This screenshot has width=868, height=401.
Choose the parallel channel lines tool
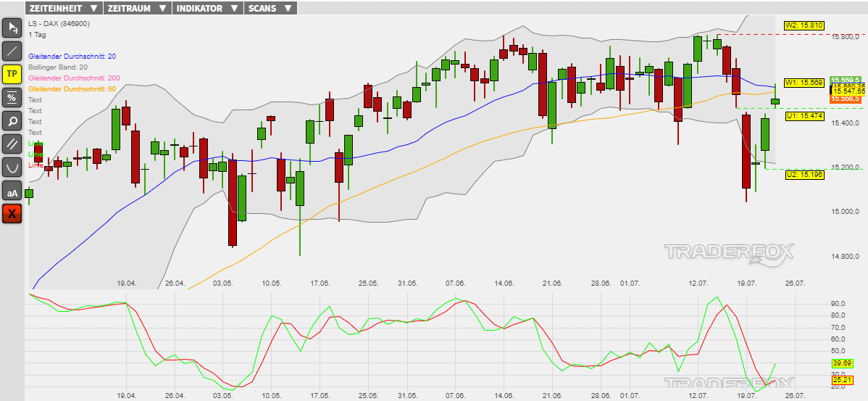(12, 144)
